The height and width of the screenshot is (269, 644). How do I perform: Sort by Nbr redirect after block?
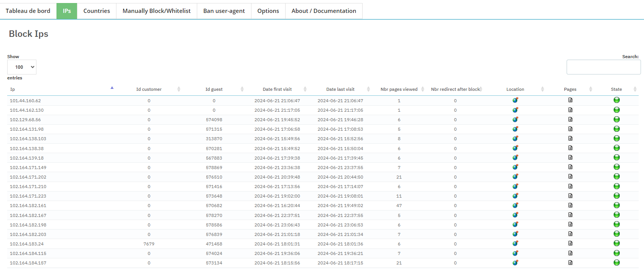(x=455, y=89)
